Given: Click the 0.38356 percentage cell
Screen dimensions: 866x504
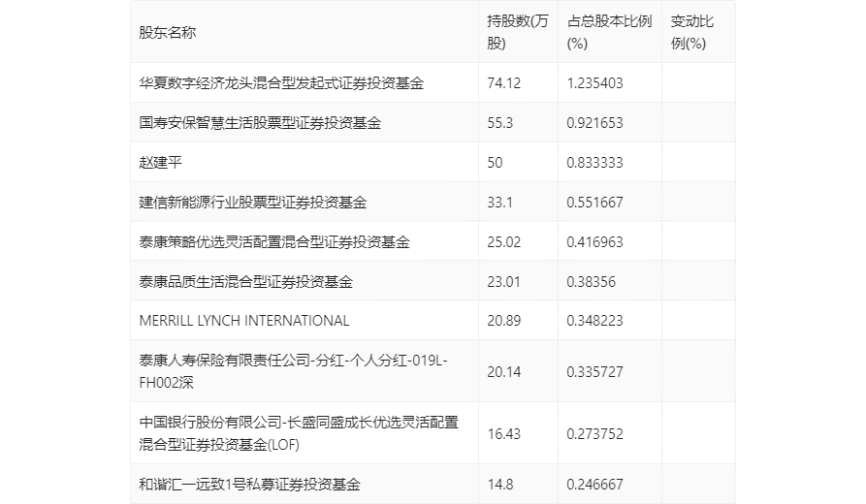Looking at the screenshot, I should tap(591, 281).
